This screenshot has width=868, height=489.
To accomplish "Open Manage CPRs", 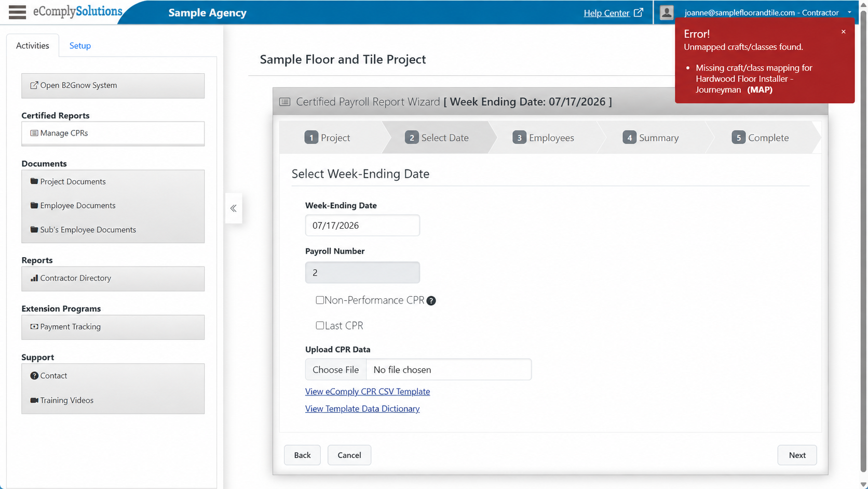I will point(113,133).
